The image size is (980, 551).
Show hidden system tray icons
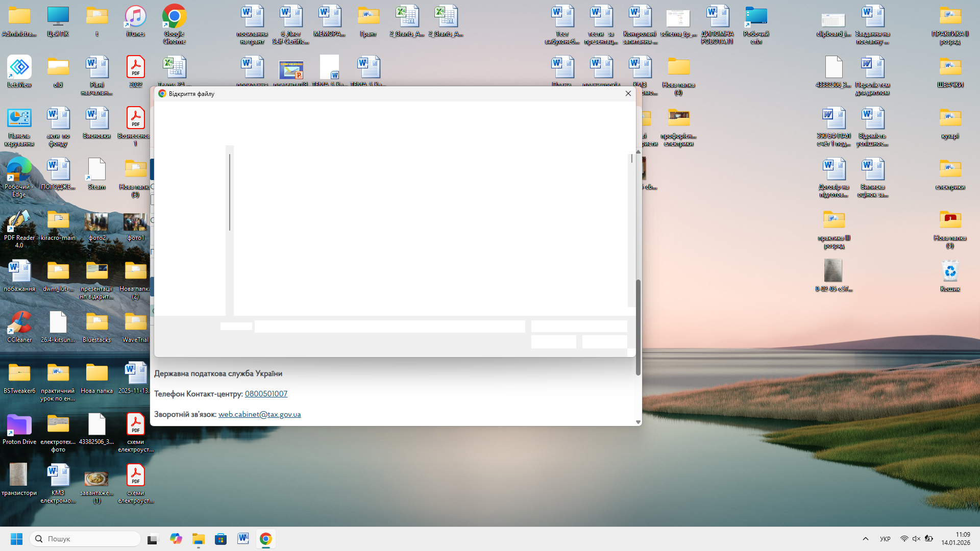click(865, 539)
